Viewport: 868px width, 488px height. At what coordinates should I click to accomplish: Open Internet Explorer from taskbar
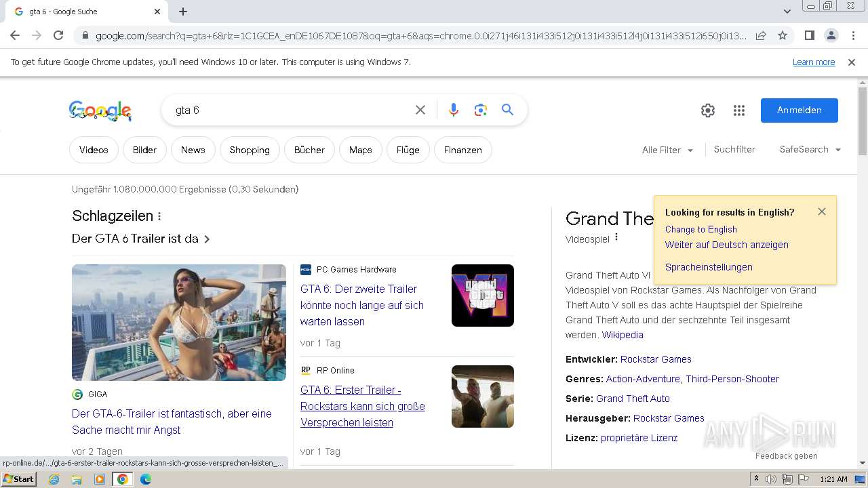54,479
